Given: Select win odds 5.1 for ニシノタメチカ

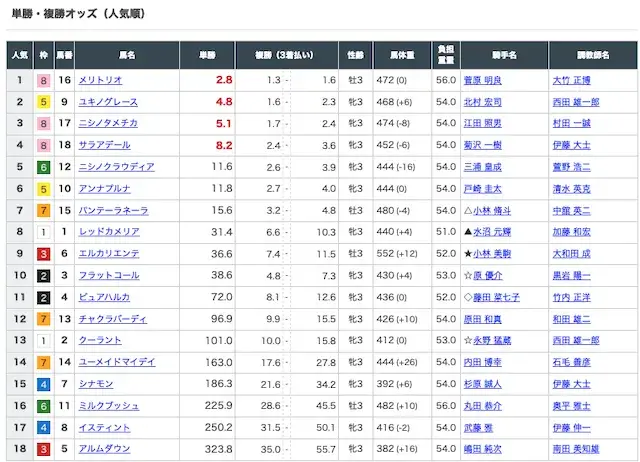Looking at the screenshot, I should [224, 123].
